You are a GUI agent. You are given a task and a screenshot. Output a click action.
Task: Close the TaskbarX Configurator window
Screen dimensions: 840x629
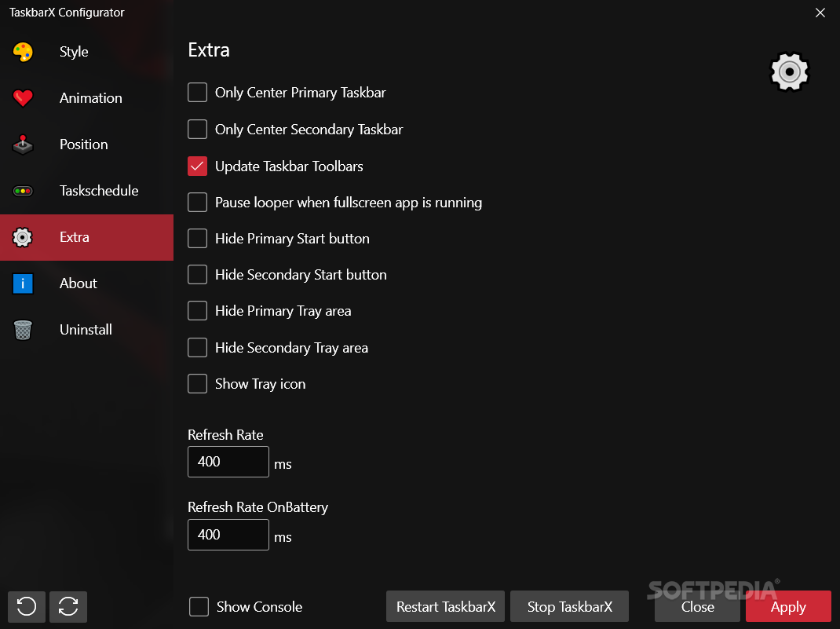tap(820, 13)
